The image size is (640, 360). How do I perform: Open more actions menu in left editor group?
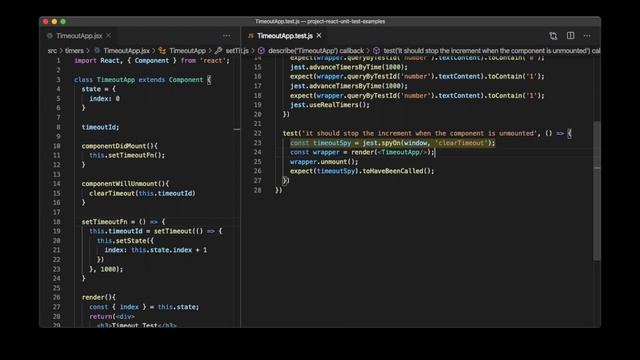click(x=227, y=36)
